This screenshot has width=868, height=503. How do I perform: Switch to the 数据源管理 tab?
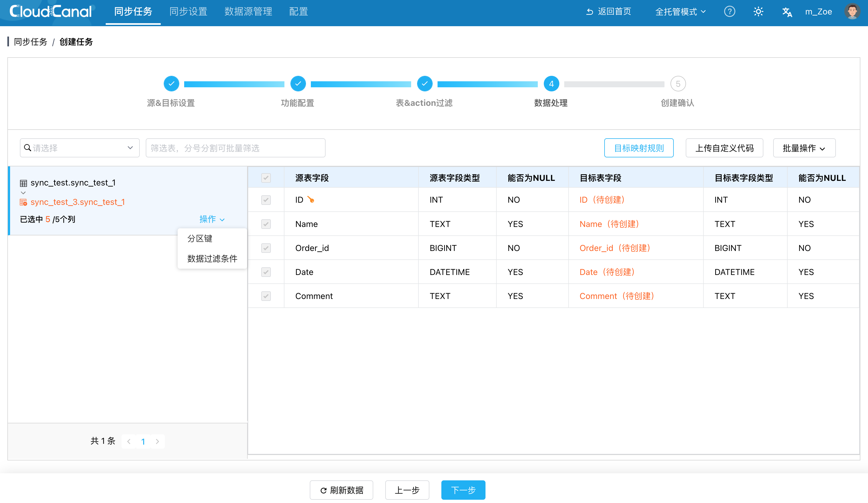(x=248, y=11)
